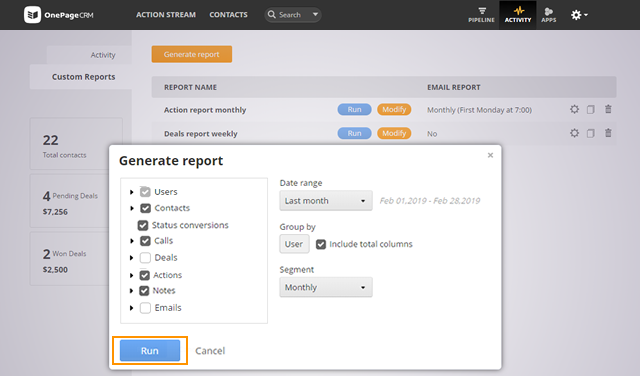Run the Deals report weekly

(354, 133)
